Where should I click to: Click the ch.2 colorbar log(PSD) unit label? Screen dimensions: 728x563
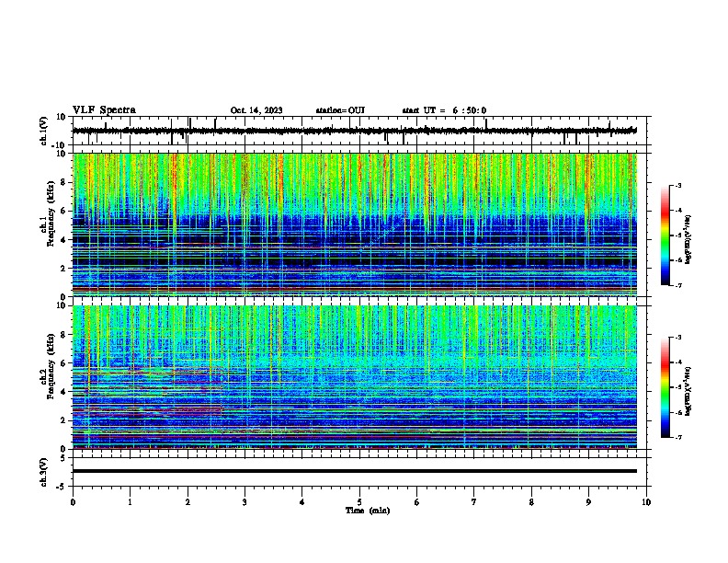tap(688, 392)
